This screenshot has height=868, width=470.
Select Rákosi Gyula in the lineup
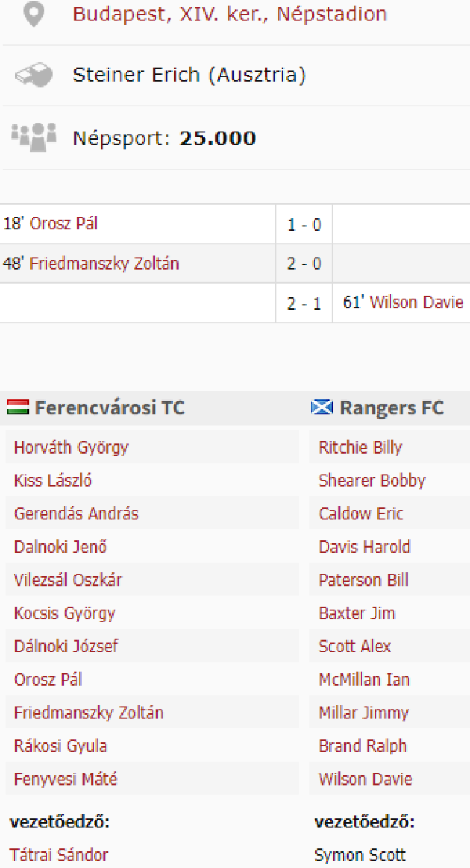click(61, 746)
